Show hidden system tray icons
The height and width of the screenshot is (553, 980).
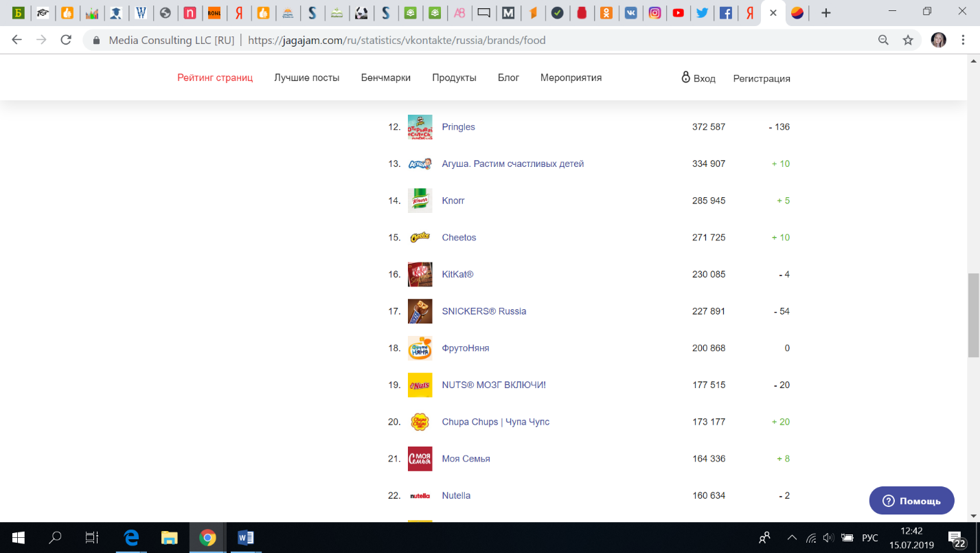coord(792,538)
